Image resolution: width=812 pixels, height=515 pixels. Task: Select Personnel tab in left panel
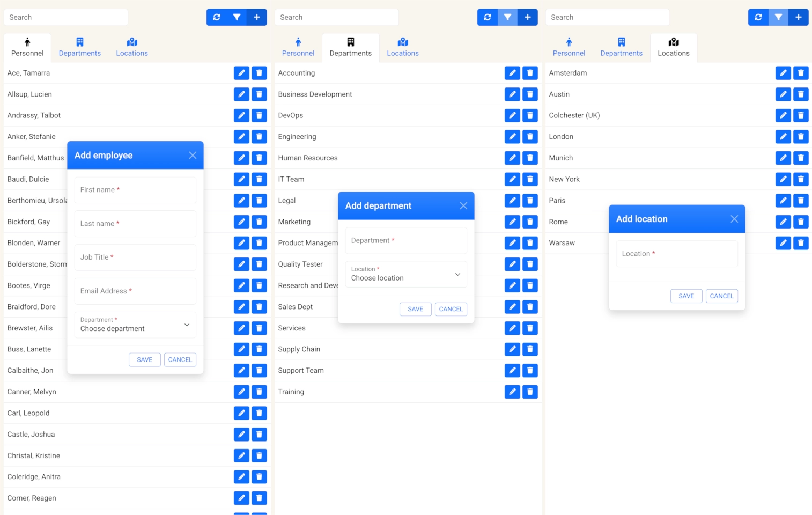coord(27,47)
